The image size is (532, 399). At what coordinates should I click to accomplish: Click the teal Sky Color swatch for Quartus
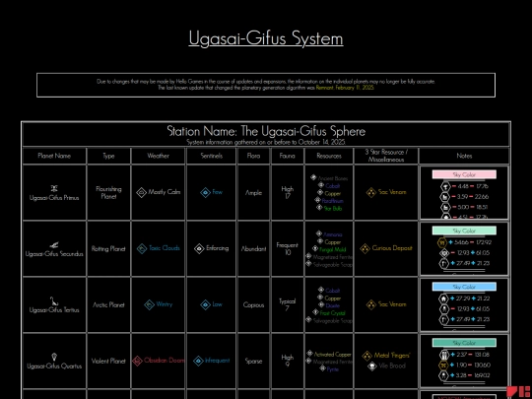[464, 343]
